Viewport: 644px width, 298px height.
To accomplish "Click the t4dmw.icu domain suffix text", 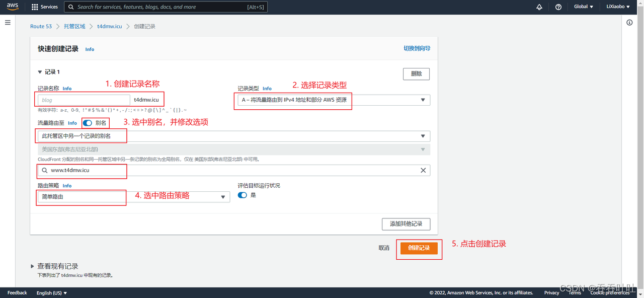I will click(146, 100).
